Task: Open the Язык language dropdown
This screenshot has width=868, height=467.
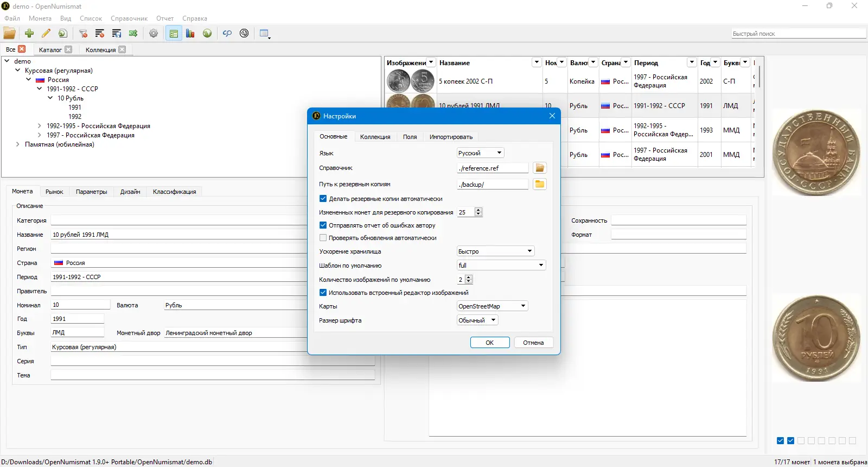Action: click(x=481, y=153)
